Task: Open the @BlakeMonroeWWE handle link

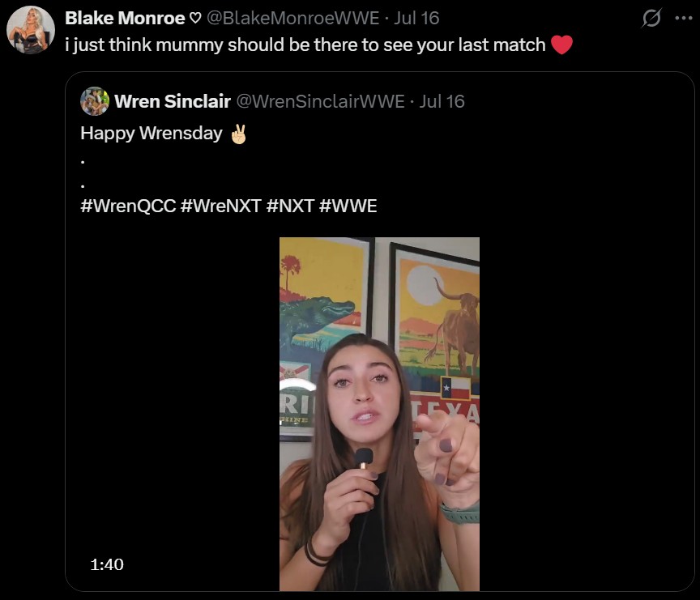Action: [292, 19]
